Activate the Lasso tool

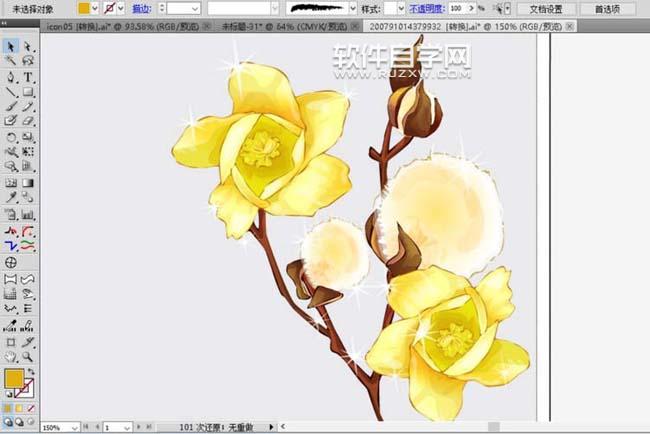point(28,61)
